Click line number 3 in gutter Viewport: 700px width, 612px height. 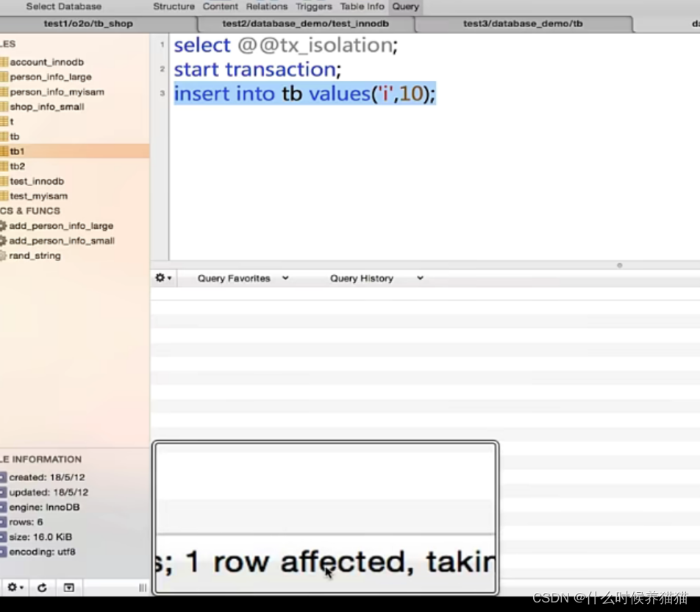click(162, 93)
